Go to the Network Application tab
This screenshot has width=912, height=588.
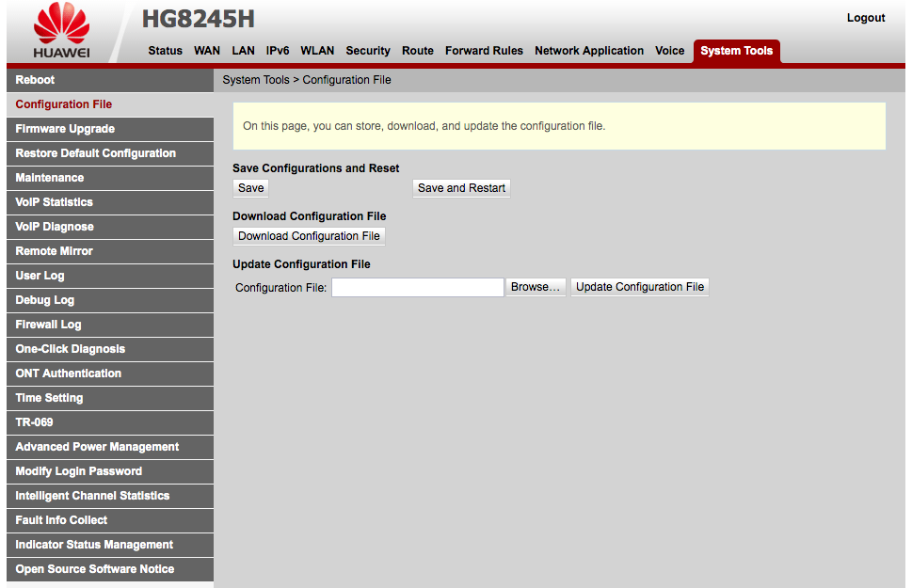pyautogui.click(x=589, y=51)
